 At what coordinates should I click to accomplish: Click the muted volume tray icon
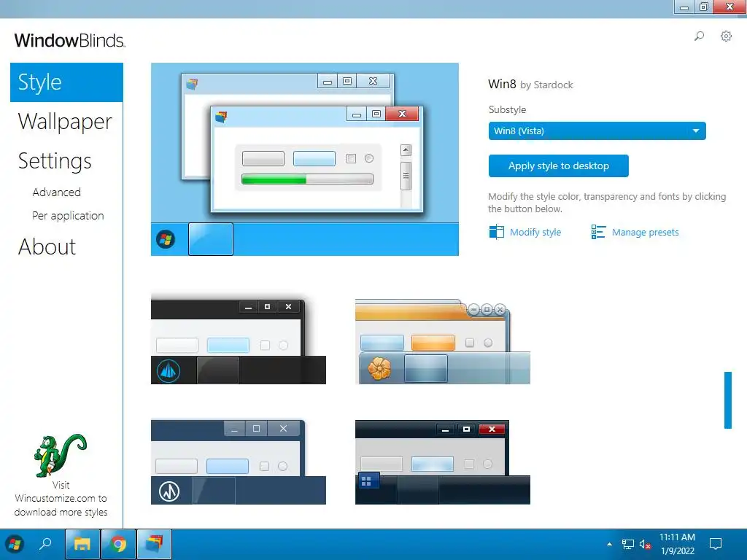coord(645,544)
